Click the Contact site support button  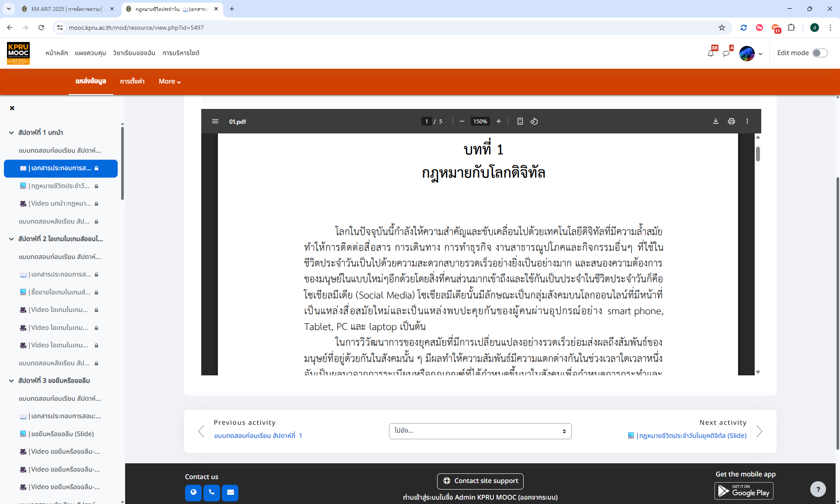[x=480, y=481]
